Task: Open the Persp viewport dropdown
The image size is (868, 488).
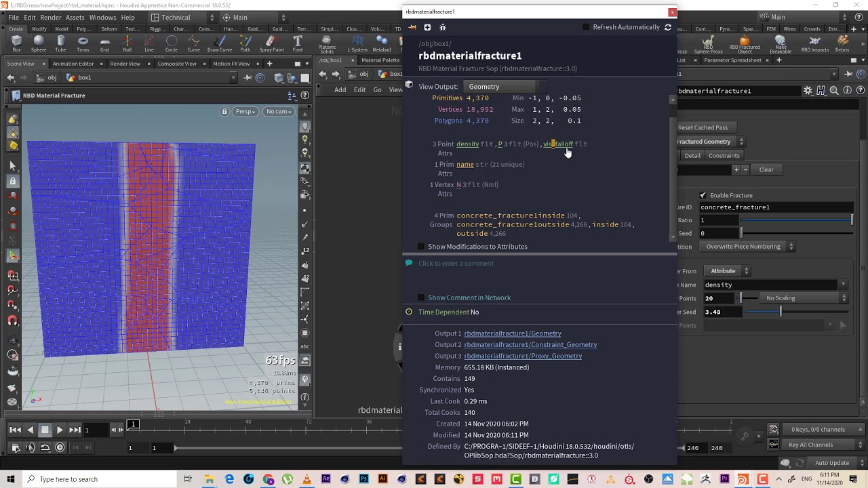Action: [247, 111]
